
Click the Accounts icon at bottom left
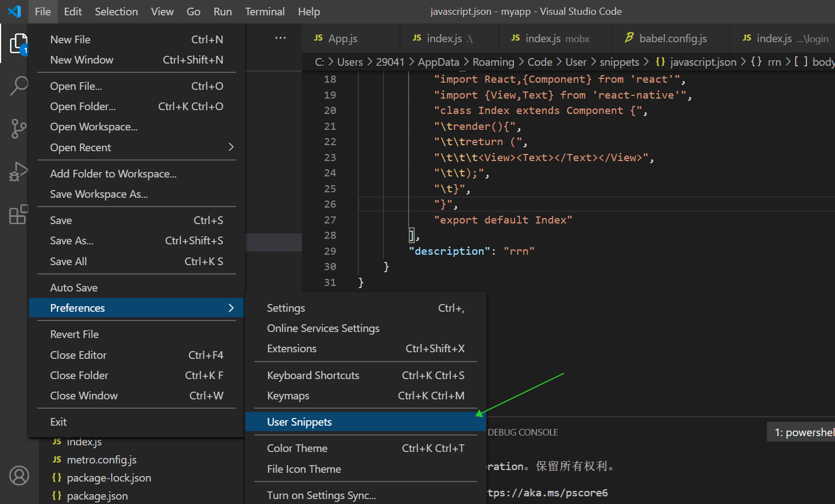19,476
